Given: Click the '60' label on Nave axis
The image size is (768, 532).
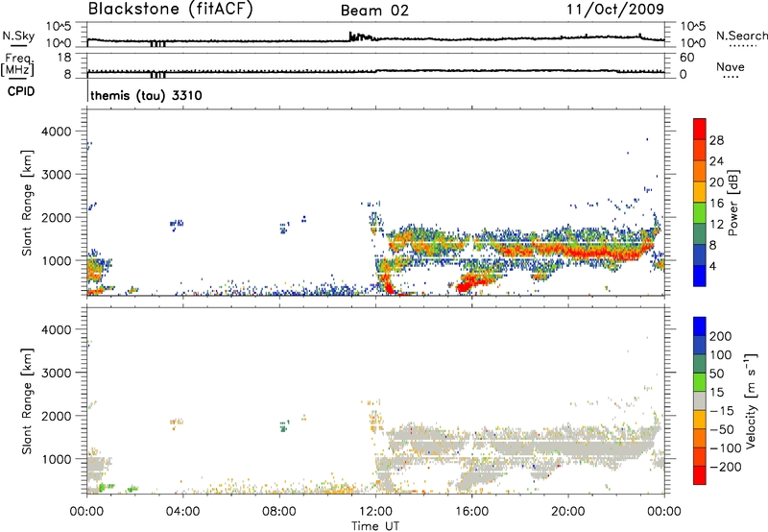Looking at the screenshot, I should point(686,58).
